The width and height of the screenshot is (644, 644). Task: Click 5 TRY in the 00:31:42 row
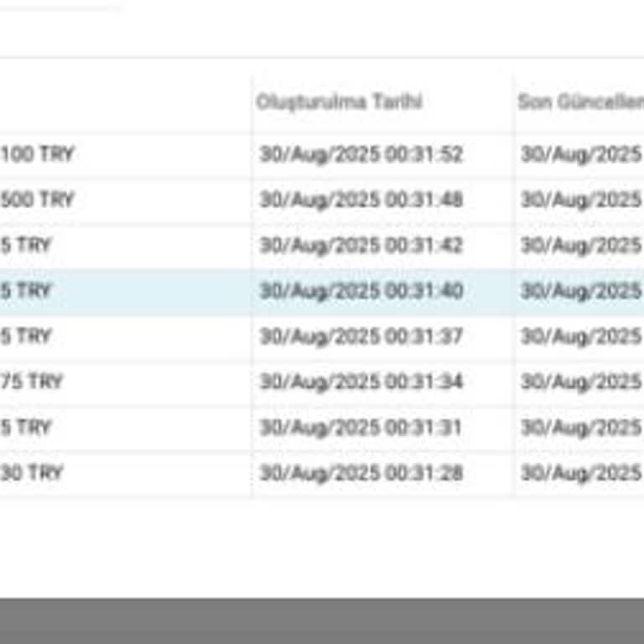point(25,246)
